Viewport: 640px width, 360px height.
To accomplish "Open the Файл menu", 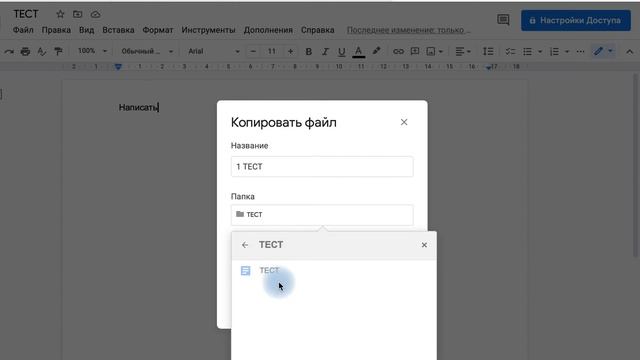I will 23,30.
